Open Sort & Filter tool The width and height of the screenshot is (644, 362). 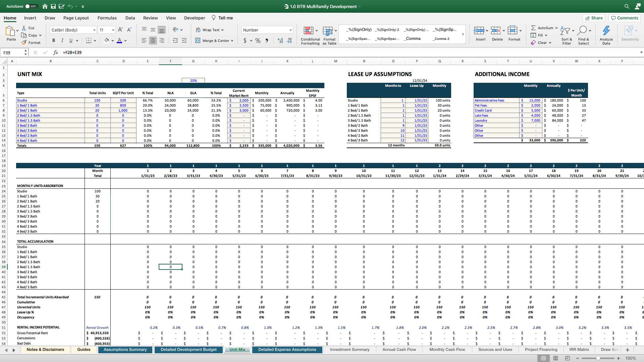click(567, 35)
